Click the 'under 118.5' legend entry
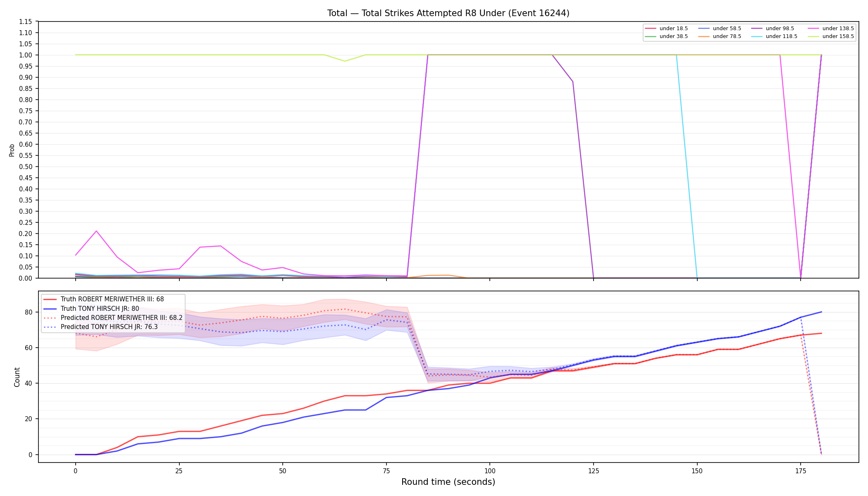 774,36
